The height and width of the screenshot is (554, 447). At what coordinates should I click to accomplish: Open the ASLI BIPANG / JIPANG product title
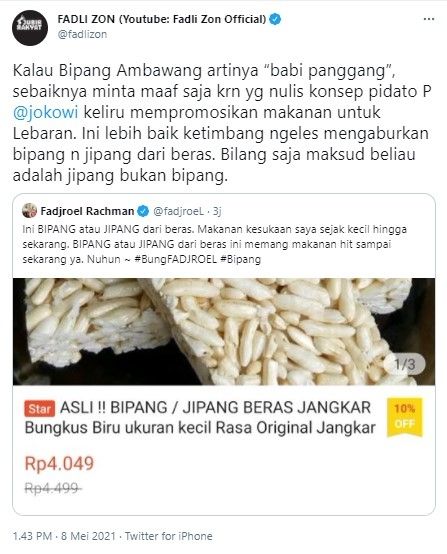[200, 418]
